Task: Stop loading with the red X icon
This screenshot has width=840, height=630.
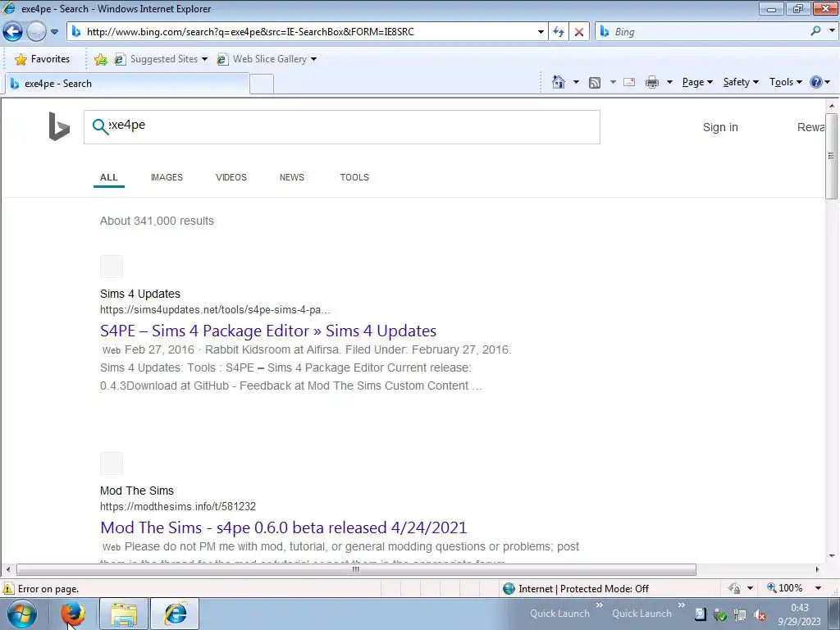Action: point(579,32)
